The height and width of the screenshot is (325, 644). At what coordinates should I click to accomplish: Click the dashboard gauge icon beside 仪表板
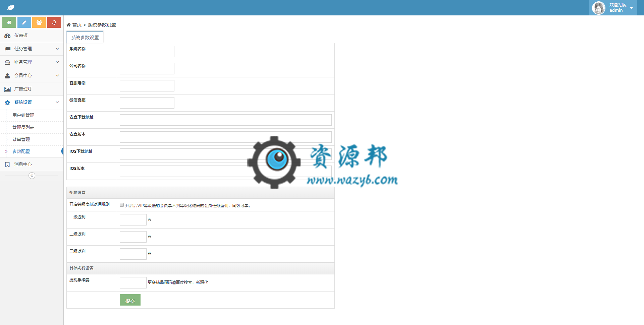pyautogui.click(x=7, y=36)
